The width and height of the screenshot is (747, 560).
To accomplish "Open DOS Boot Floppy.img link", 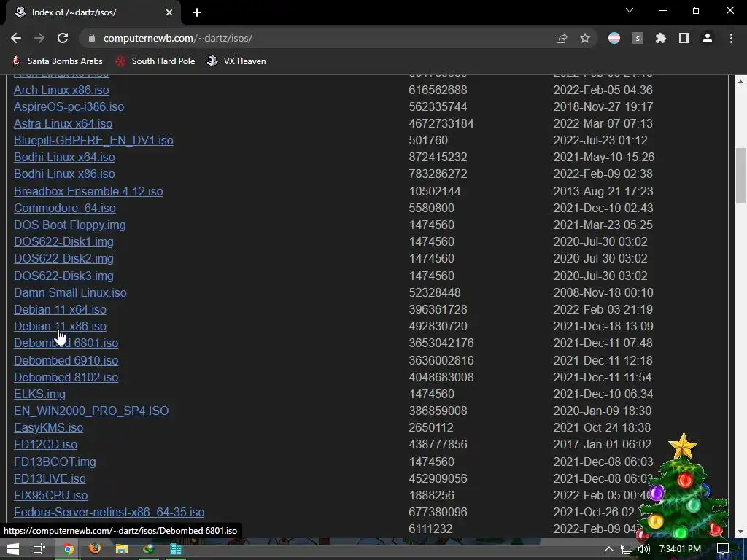I will point(70,225).
